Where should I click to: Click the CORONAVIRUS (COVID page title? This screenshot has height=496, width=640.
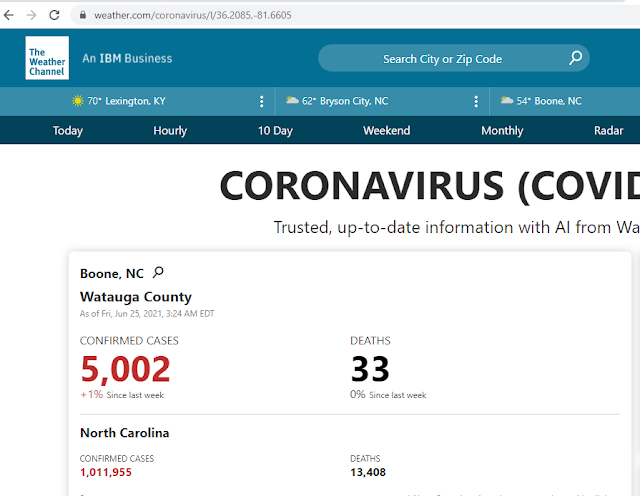[x=430, y=186]
